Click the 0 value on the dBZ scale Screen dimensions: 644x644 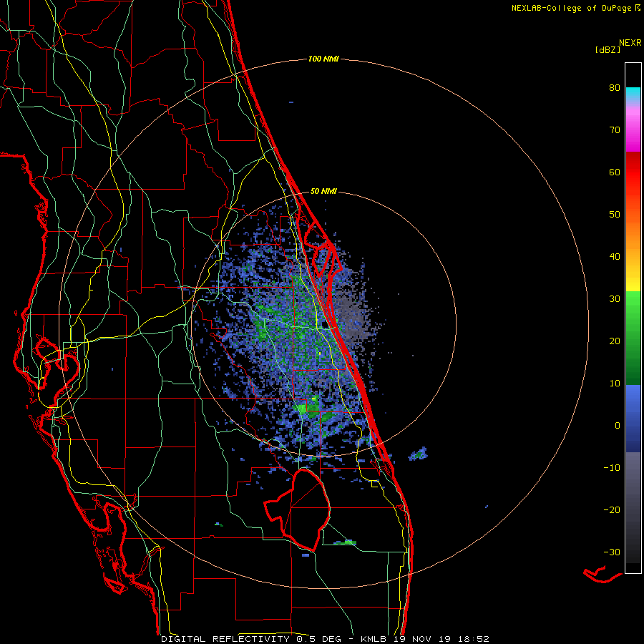click(x=618, y=426)
